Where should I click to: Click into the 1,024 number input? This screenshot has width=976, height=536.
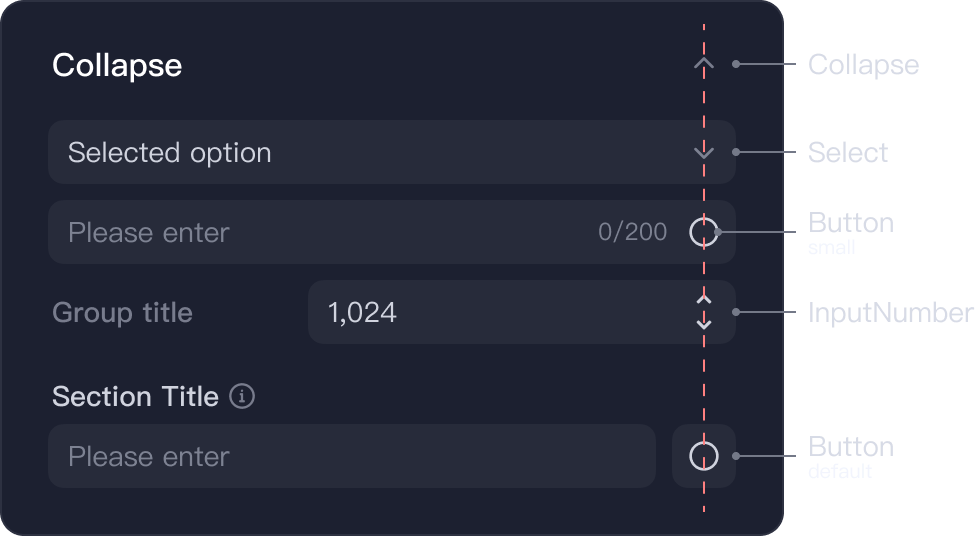tap(522, 312)
